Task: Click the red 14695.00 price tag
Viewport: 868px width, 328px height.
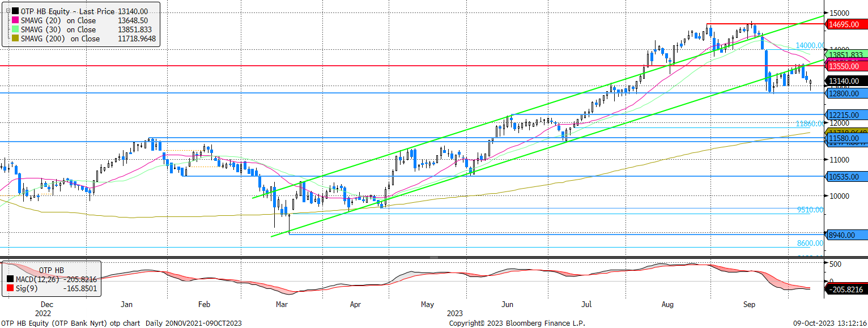Action: 846,24
